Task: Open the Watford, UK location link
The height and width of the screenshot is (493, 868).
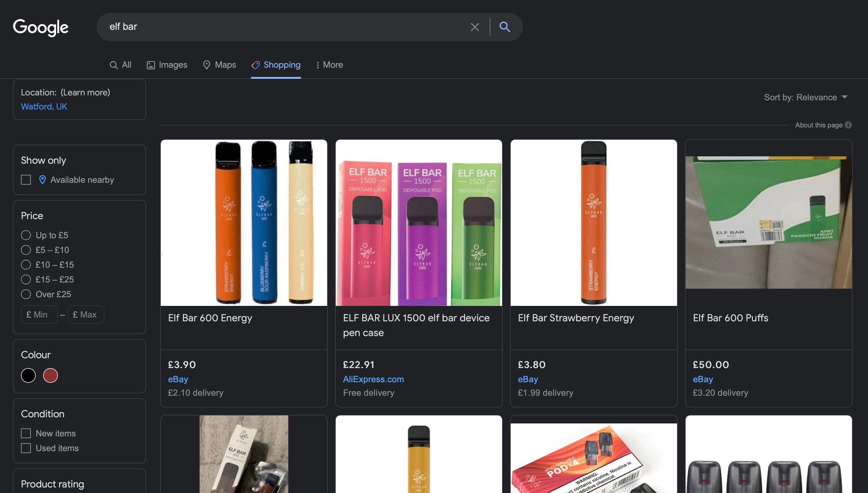Action: tap(44, 107)
